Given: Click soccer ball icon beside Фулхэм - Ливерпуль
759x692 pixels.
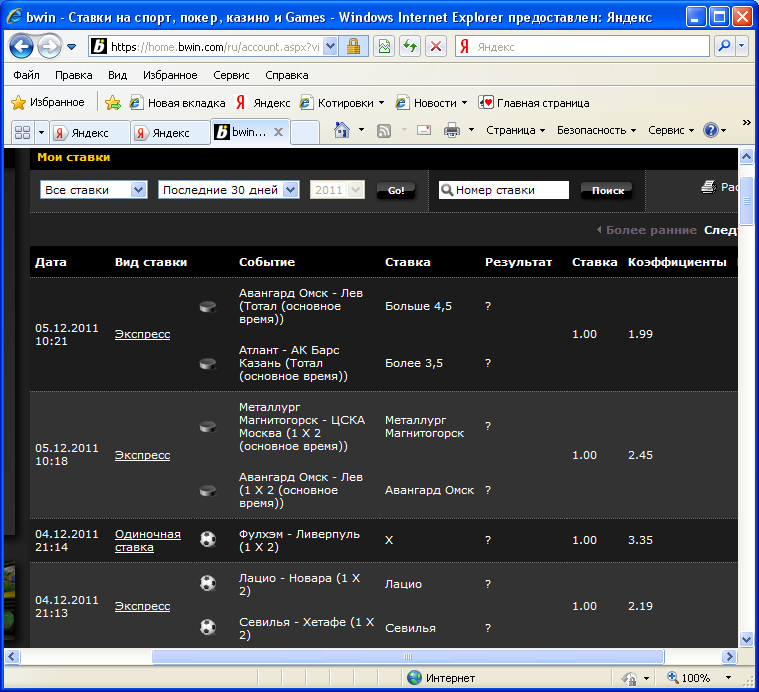Looking at the screenshot, I should click(x=208, y=539).
